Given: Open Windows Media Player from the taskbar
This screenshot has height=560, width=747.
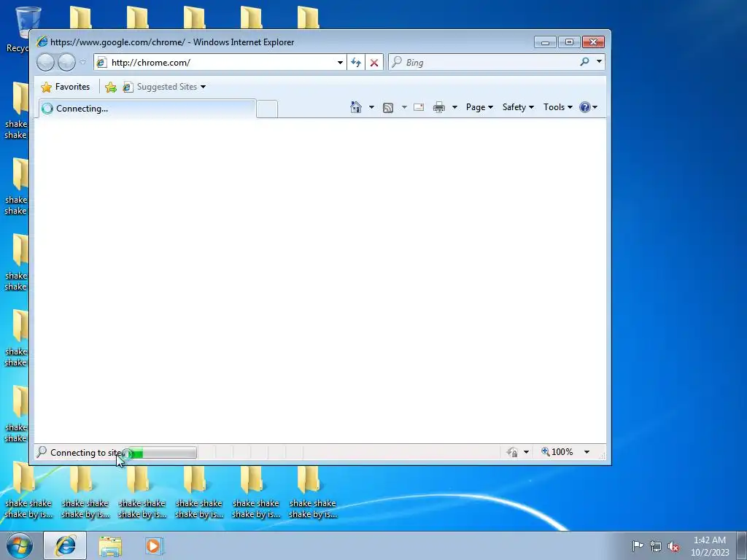Looking at the screenshot, I should (x=153, y=546).
